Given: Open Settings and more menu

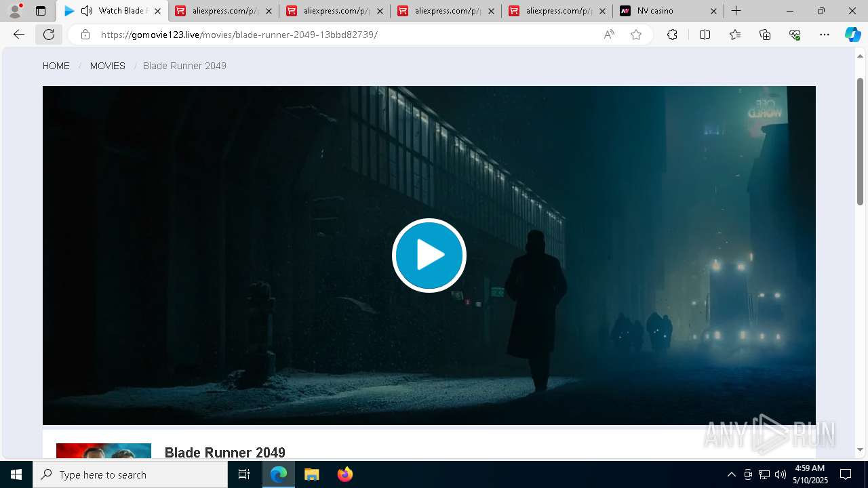Looking at the screenshot, I should point(825,35).
